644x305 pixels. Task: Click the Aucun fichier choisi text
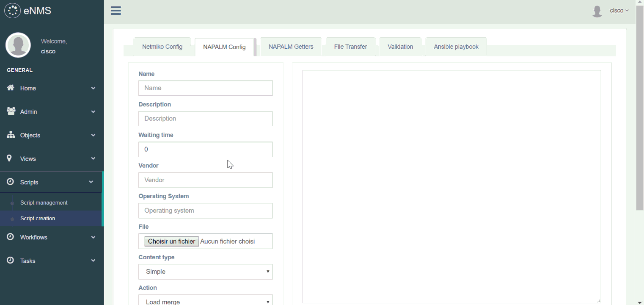[227, 241]
